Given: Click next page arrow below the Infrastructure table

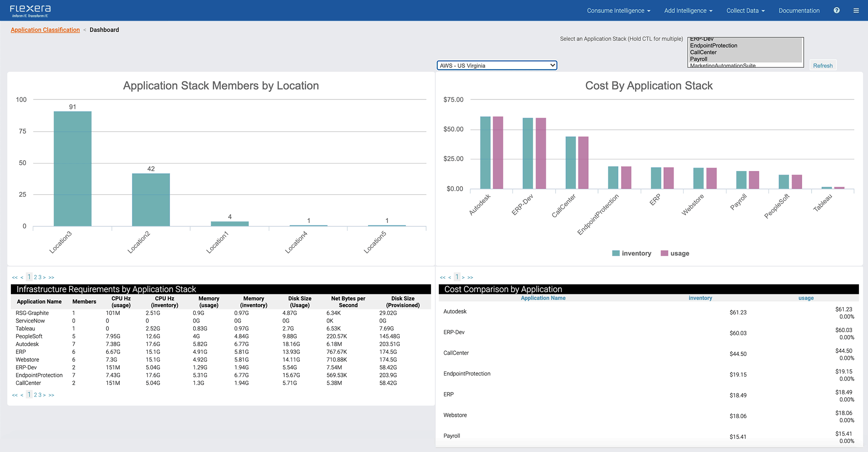Looking at the screenshot, I should (44, 395).
